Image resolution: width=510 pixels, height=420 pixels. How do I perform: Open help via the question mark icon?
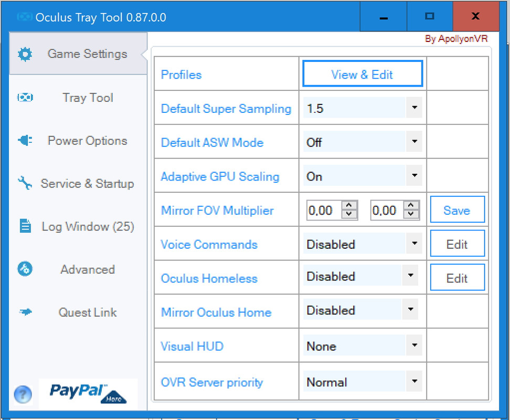coord(23,394)
